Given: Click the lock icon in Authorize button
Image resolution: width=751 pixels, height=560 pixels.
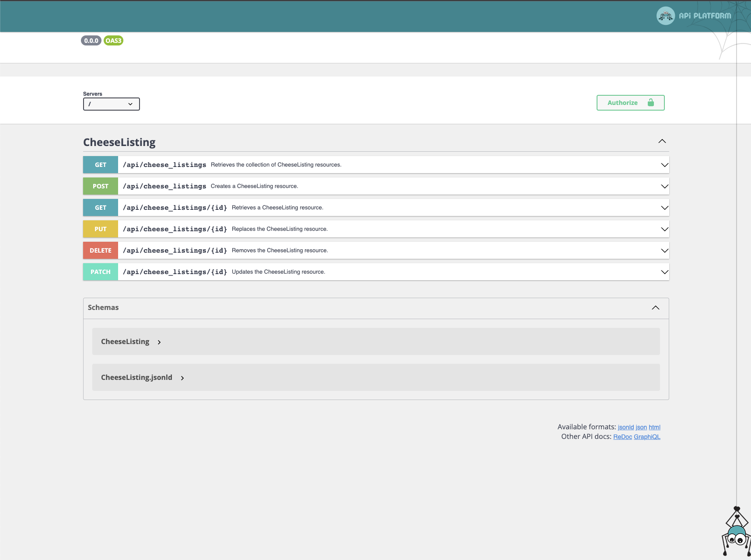Looking at the screenshot, I should click(650, 103).
